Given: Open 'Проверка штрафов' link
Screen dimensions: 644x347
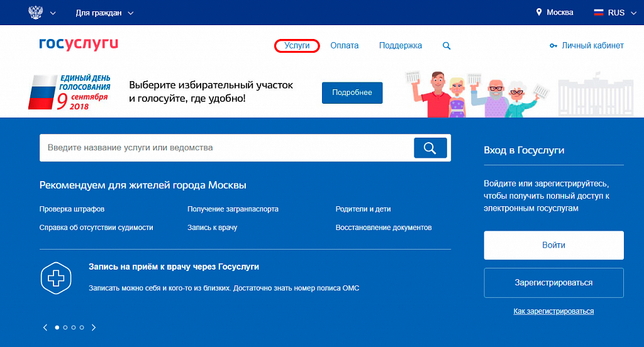Looking at the screenshot, I should (72, 209).
